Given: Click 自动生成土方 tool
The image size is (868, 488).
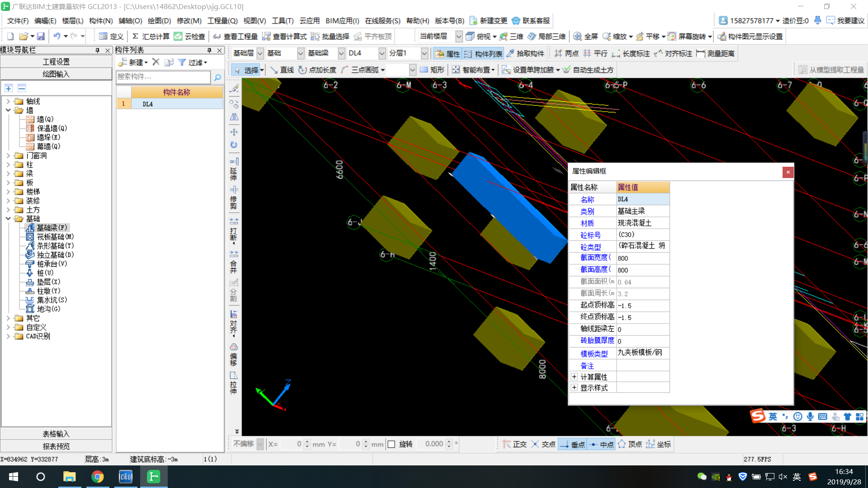Looking at the screenshot, I should tap(588, 70).
